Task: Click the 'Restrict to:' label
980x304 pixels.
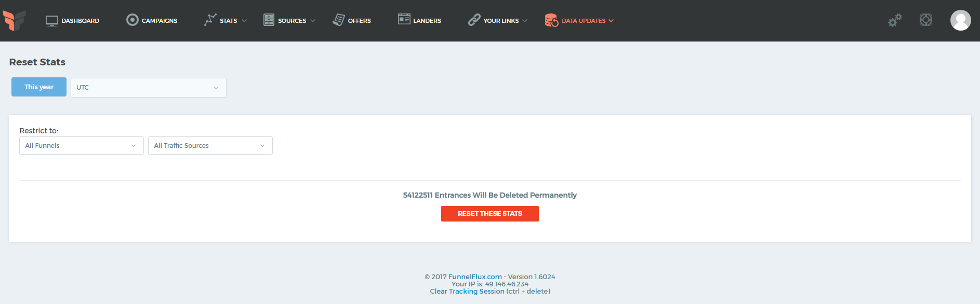Action: [39, 131]
